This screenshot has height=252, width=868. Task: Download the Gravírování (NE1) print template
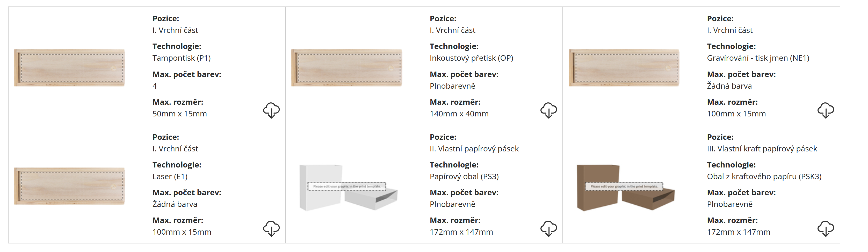click(825, 110)
